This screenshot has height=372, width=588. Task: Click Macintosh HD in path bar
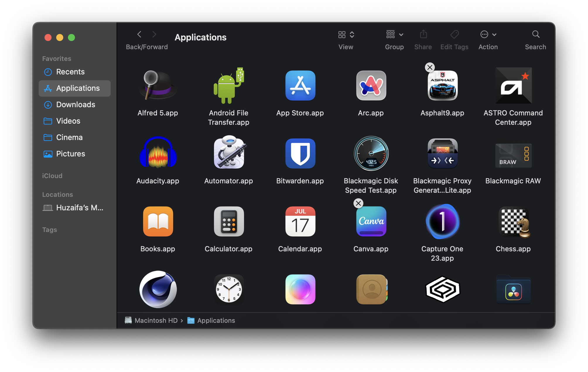pos(156,320)
